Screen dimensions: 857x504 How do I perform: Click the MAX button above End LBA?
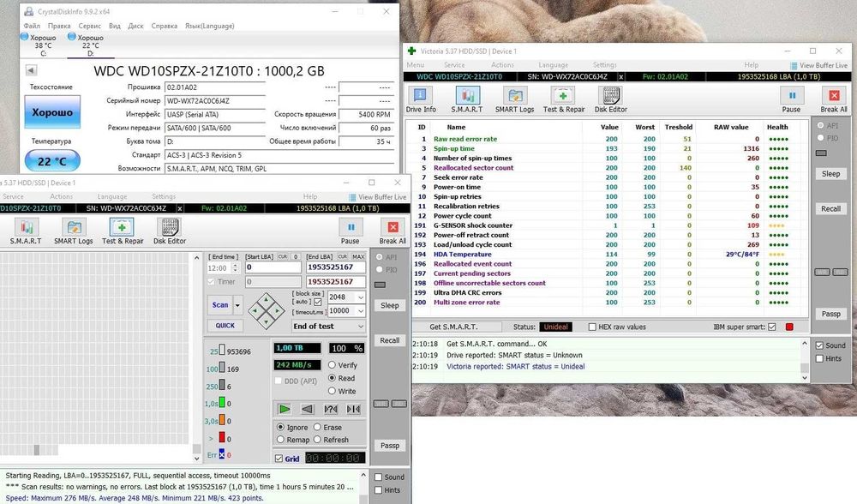(358, 256)
